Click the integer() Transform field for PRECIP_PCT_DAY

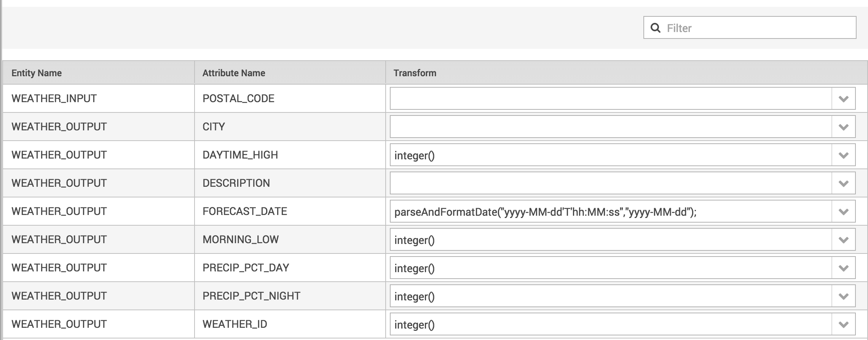[x=611, y=268]
